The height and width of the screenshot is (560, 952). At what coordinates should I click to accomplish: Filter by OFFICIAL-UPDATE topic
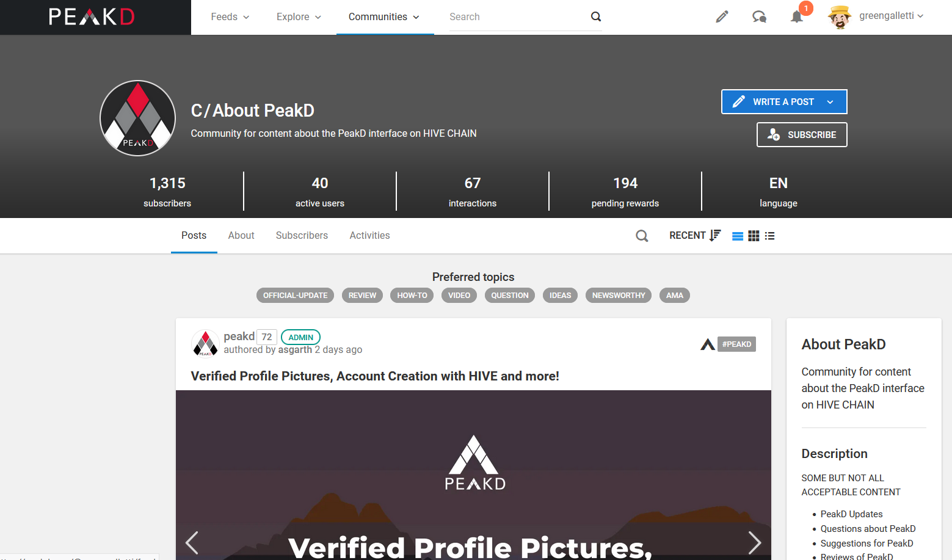[x=295, y=296]
